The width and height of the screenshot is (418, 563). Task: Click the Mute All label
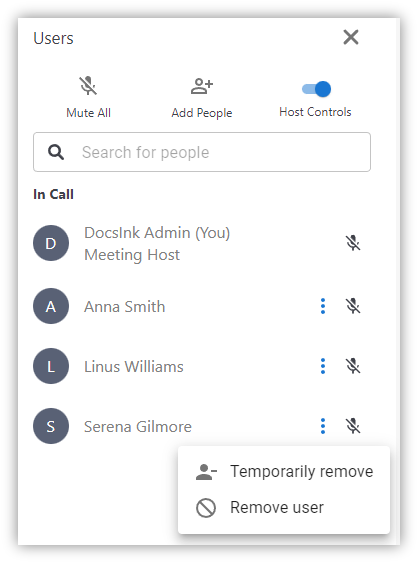coord(88,113)
